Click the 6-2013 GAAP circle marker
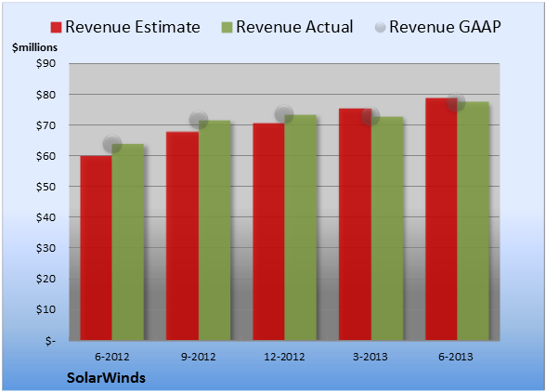The image size is (546, 392). pos(456,102)
